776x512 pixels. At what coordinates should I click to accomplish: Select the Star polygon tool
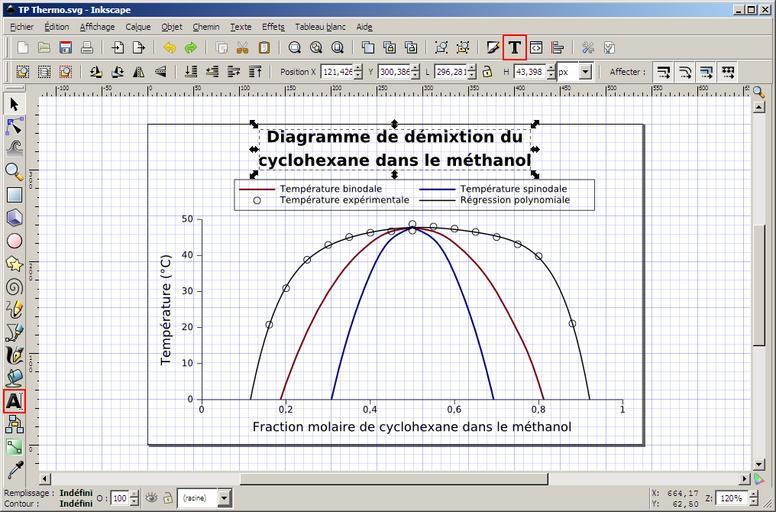point(14,264)
